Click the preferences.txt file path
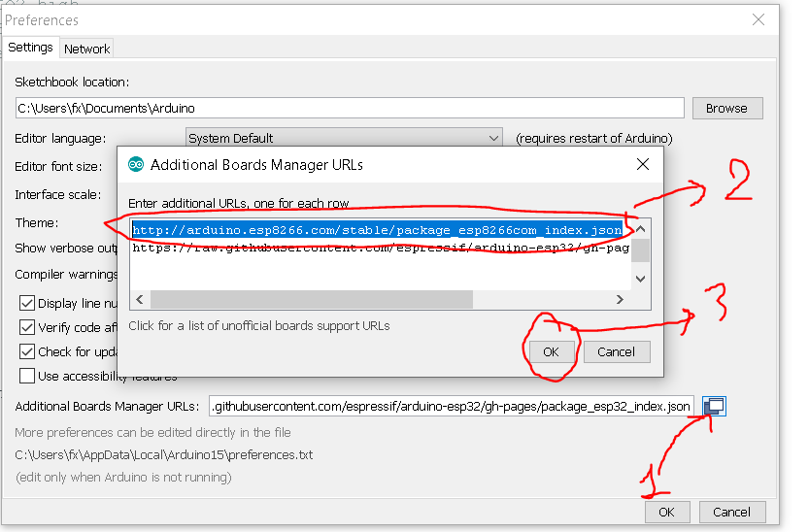The width and height of the screenshot is (809, 532). tap(164, 455)
